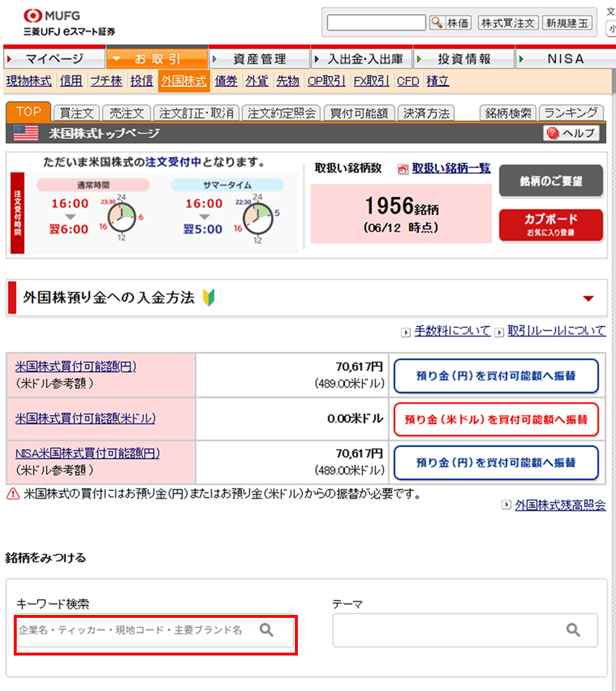Open help via the ヘルプ button
The width and height of the screenshot is (616, 691).
(571, 133)
